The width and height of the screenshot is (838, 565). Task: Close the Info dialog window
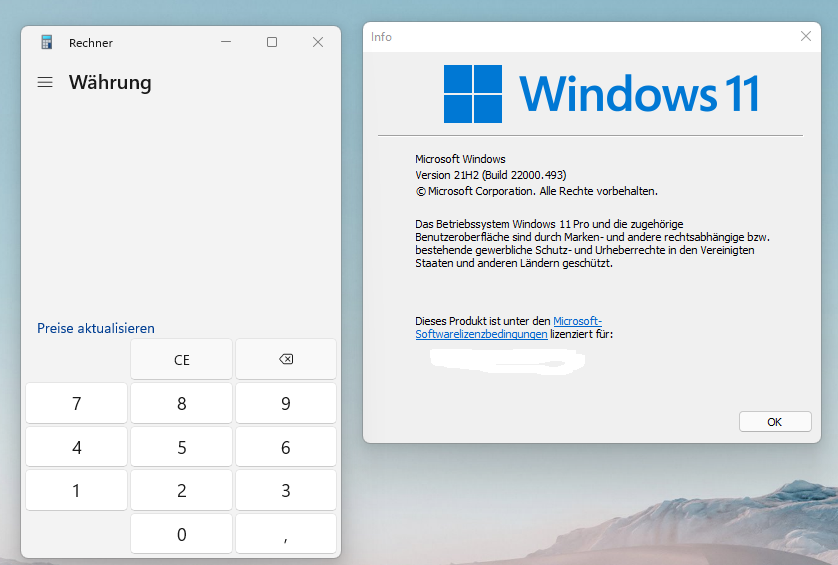coord(806,36)
